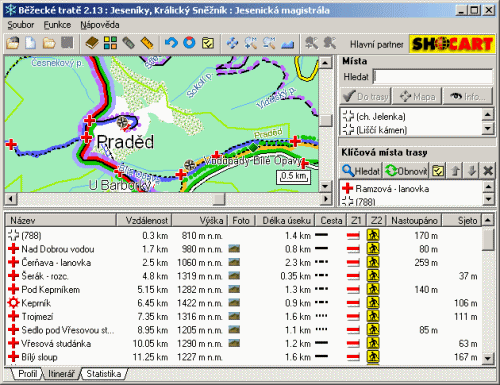Click the map horizontal scrollbar thumb

pos(219,199)
